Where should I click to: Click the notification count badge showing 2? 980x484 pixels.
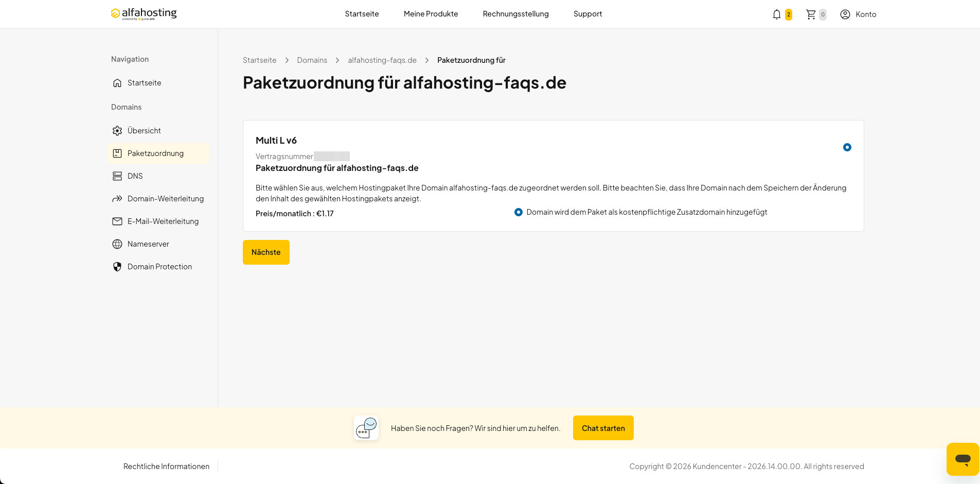point(788,14)
